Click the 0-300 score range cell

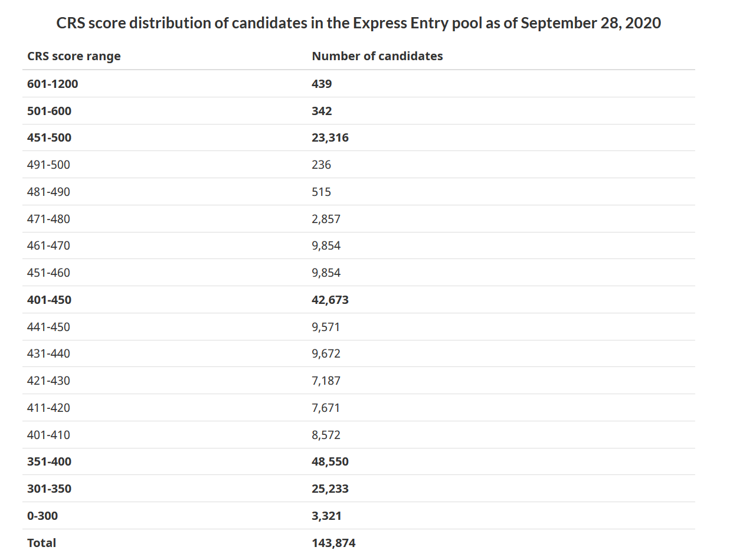click(x=42, y=516)
